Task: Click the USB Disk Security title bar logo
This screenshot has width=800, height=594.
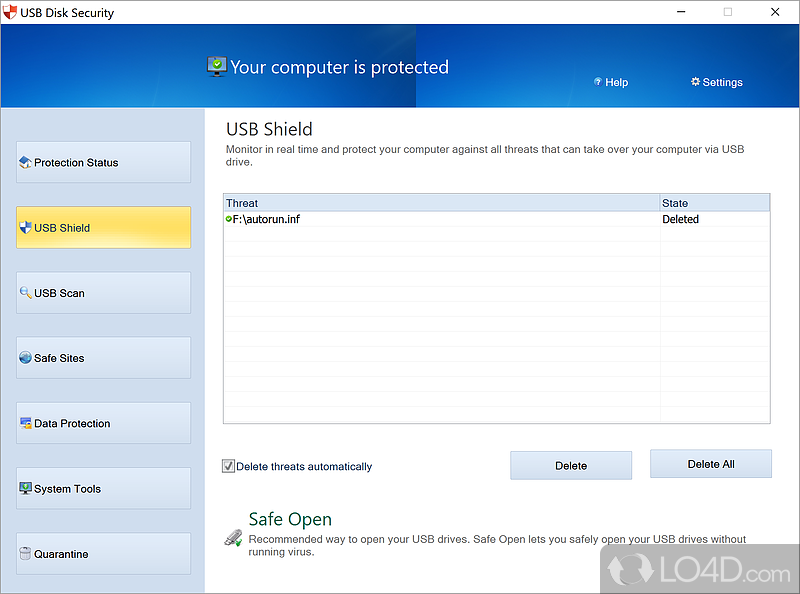Action: [x=10, y=12]
